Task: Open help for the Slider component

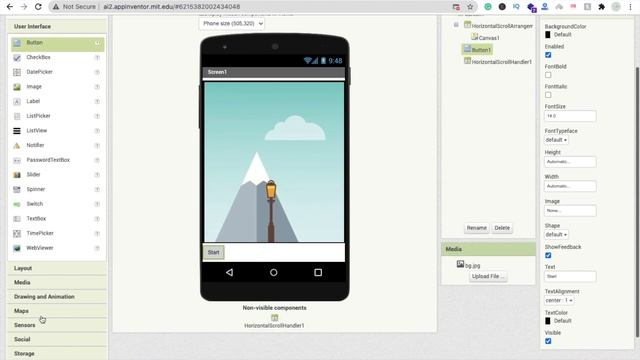Action: coord(97,175)
